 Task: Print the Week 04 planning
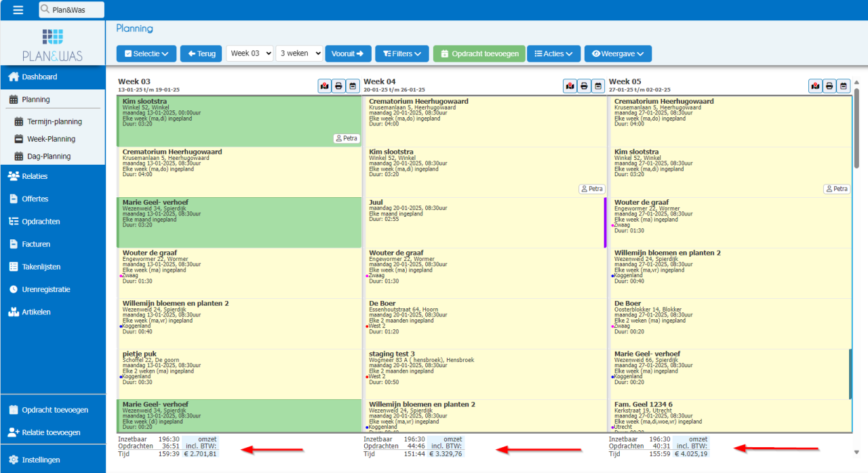[x=584, y=86]
